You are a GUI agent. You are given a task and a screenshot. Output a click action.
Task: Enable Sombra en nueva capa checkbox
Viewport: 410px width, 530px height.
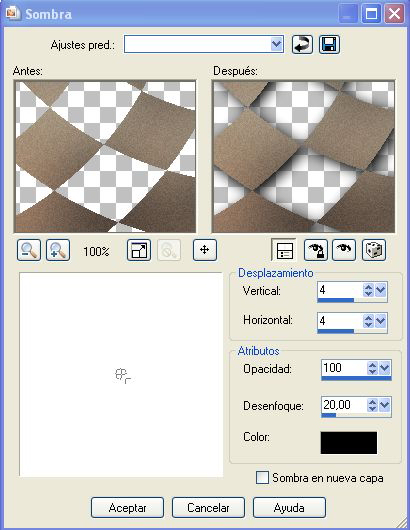click(x=262, y=478)
